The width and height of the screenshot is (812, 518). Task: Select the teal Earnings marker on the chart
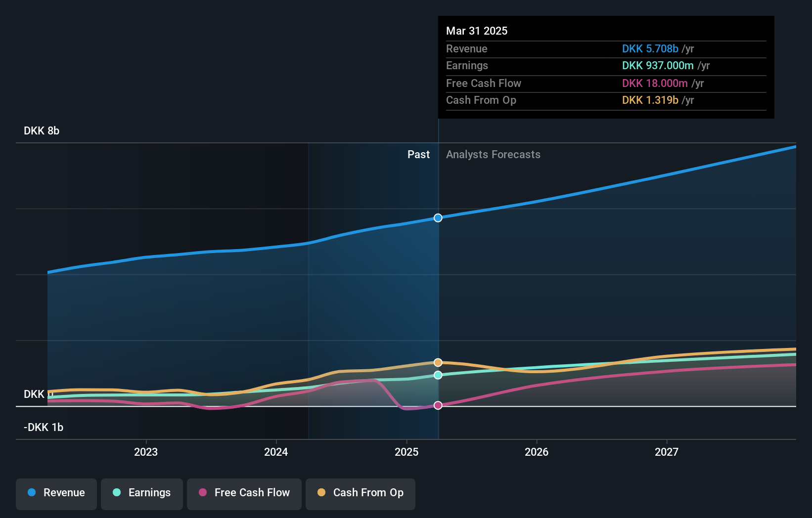(438, 375)
